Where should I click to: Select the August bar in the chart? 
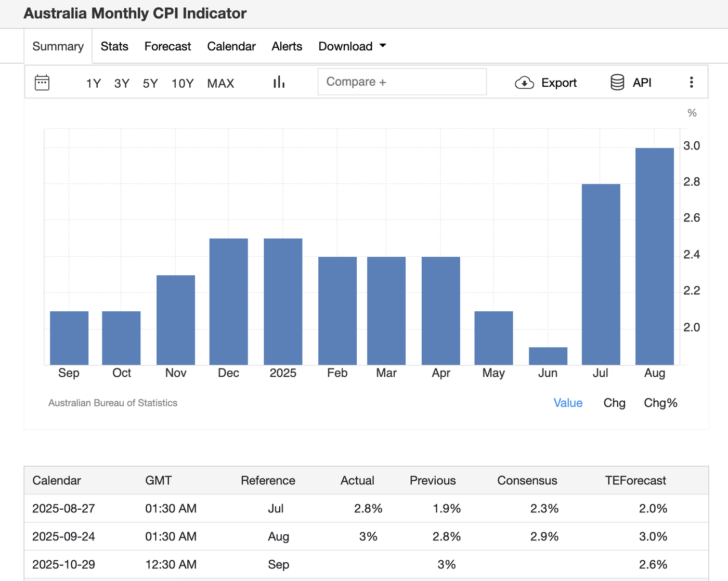[654, 255]
